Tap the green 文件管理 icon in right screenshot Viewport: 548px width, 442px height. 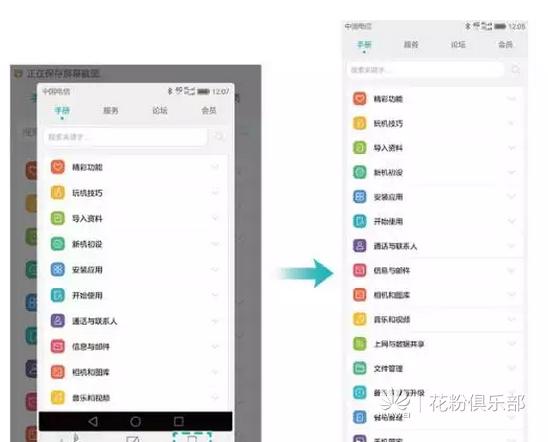pos(360,368)
